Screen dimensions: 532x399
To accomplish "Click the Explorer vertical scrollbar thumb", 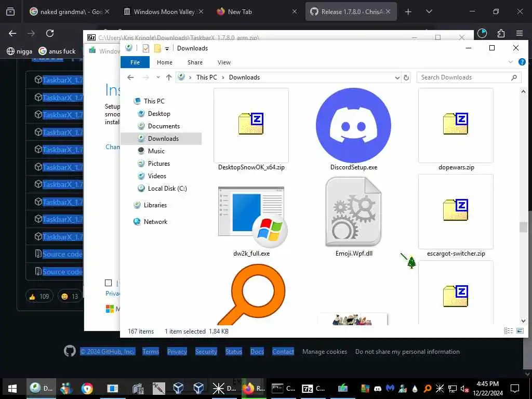I will pos(523,227).
